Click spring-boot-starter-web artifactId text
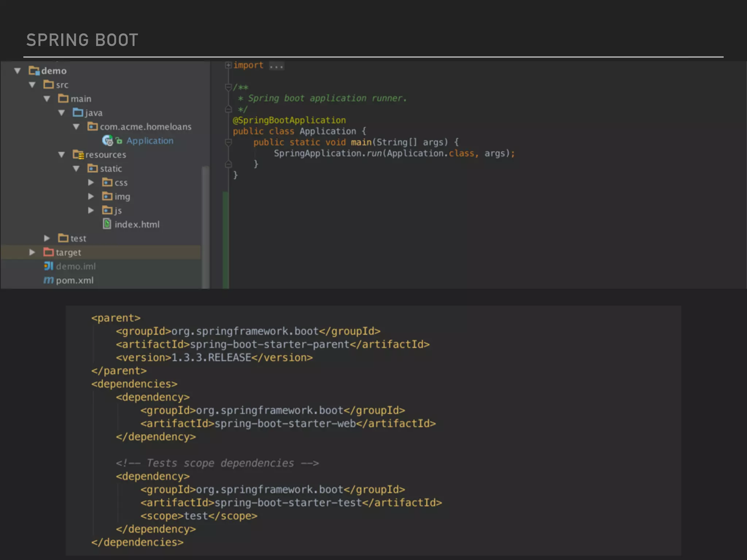Screen dimensions: 747x560 click(x=285, y=424)
